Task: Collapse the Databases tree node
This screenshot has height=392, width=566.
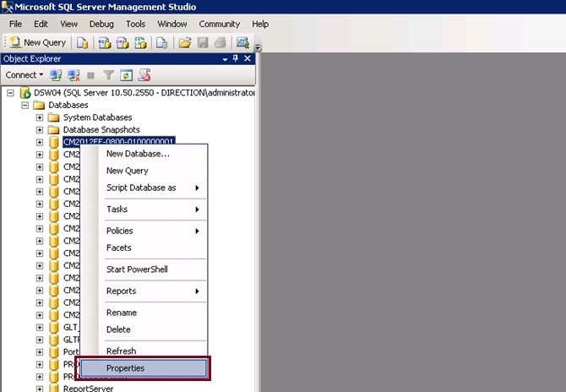Action: (24, 105)
